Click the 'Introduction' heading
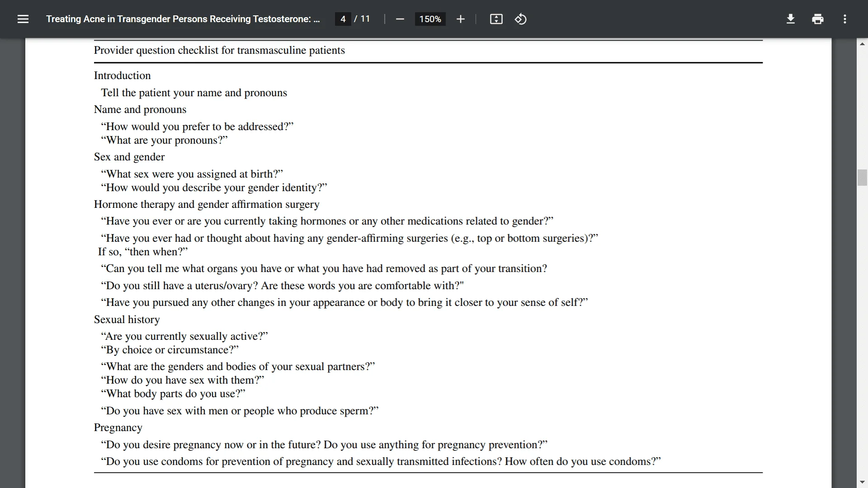 point(122,75)
